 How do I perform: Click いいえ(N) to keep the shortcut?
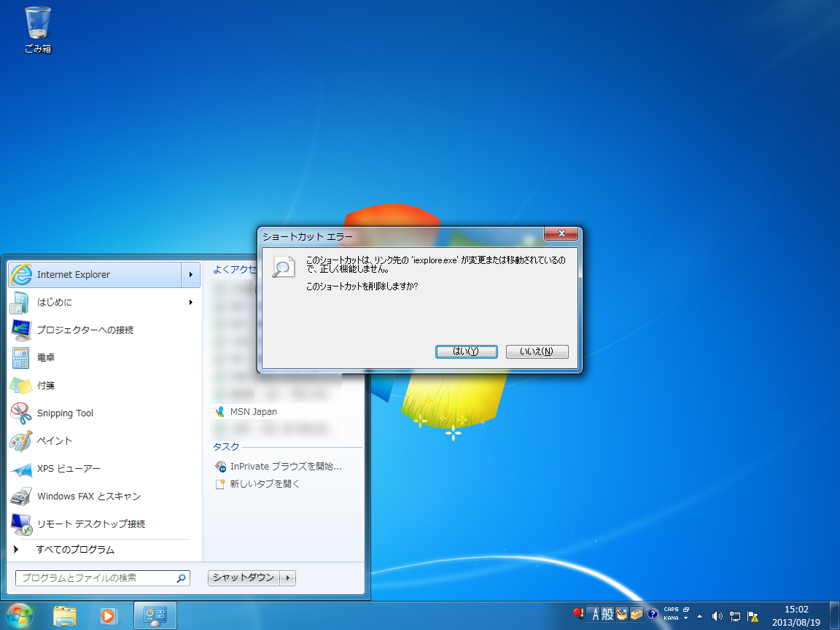click(x=537, y=351)
